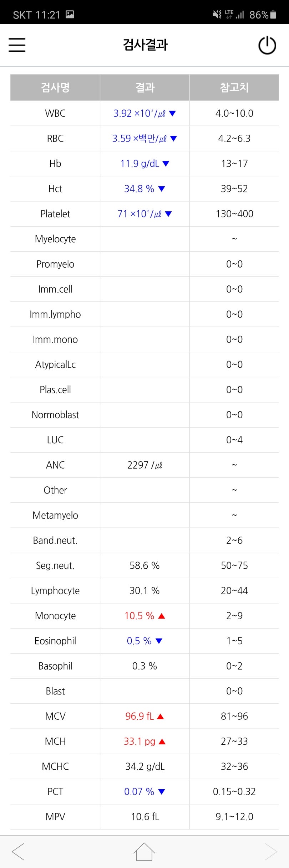Image resolution: width=289 pixels, height=868 pixels.
Task: Tap the muted sound status icon
Action: click(217, 15)
